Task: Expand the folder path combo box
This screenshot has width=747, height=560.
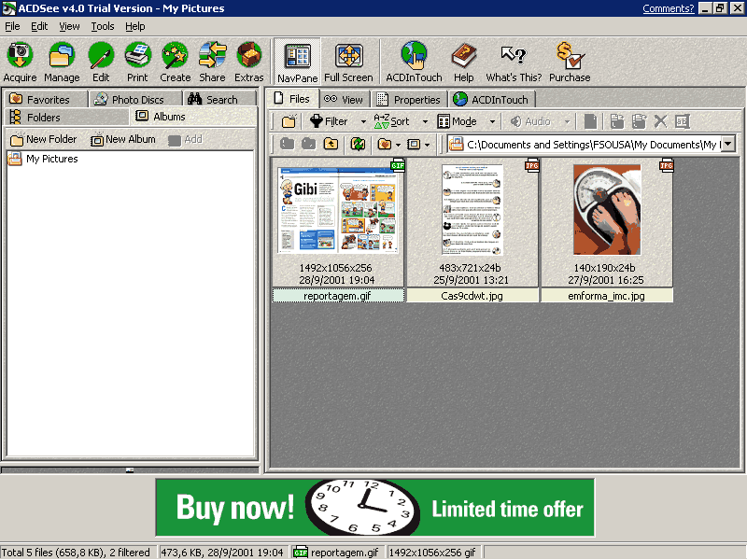Action: 727,145
